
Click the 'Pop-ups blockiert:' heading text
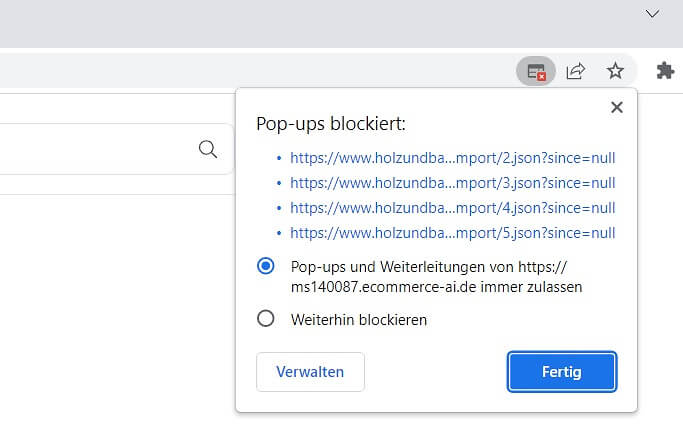point(330,124)
